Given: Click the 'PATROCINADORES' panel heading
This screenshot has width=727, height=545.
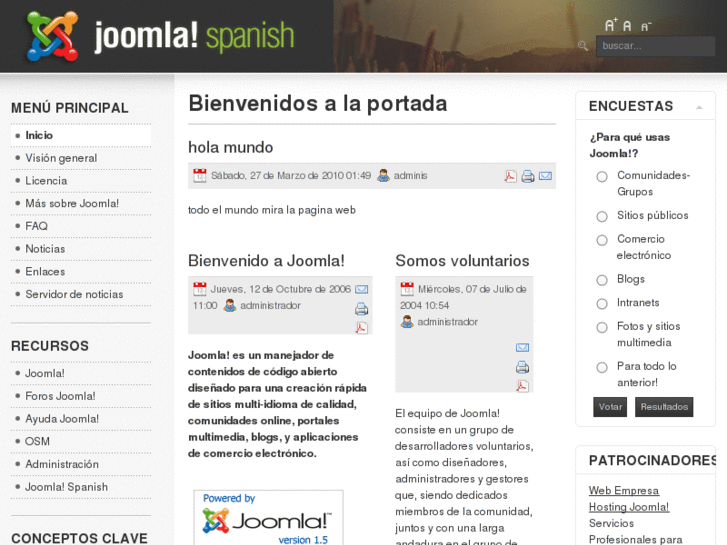Looking at the screenshot, I should pos(652,461).
